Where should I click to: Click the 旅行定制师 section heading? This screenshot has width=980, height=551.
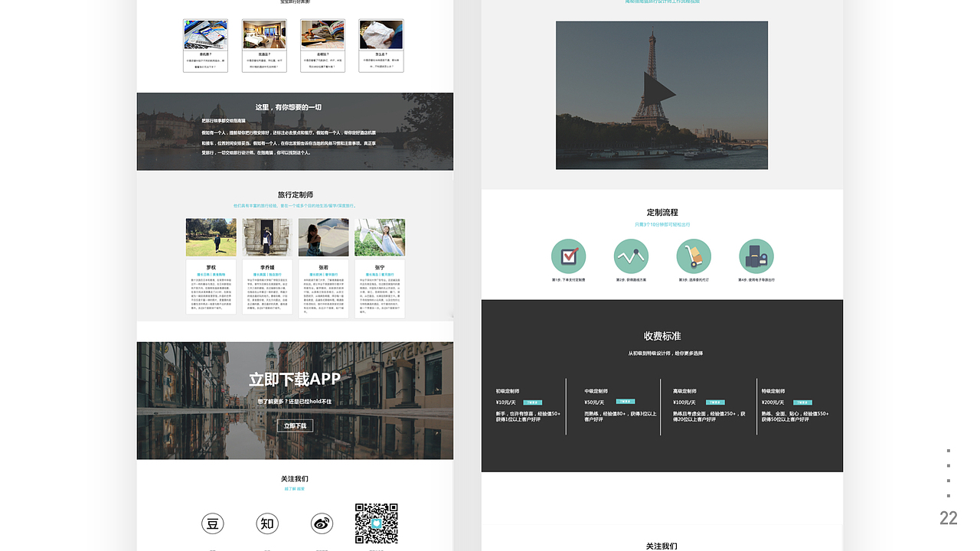(295, 195)
